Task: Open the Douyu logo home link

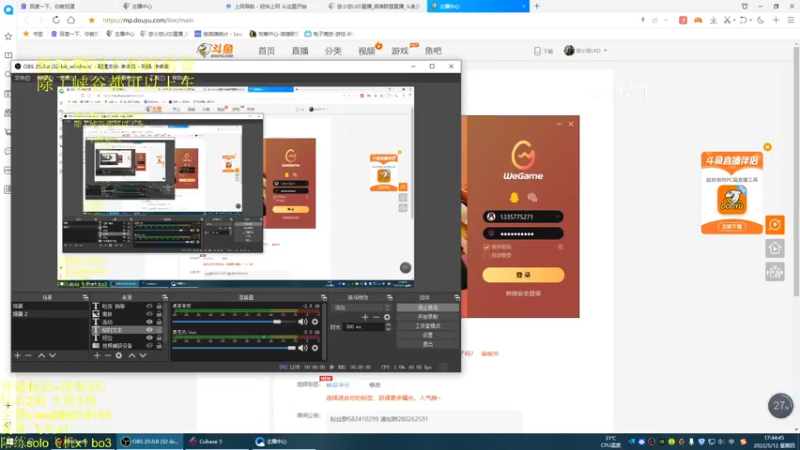Action: pyautogui.click(x=216, y=51)
